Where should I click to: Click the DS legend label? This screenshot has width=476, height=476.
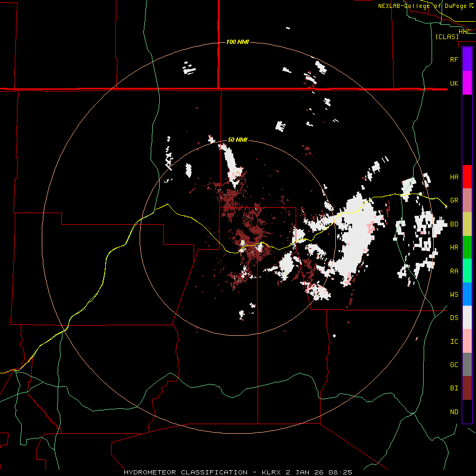454,318
